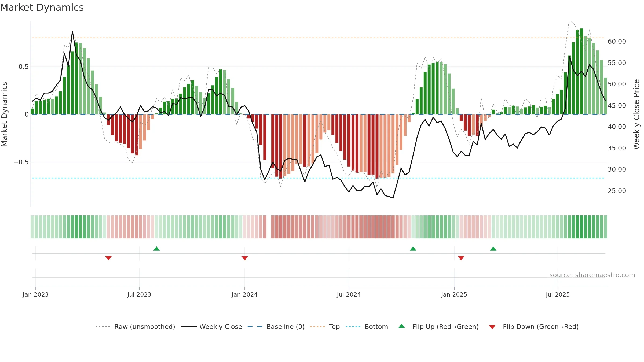The height and width of the screenshot is (362, 644).
Task: Click the green flip-up marker in spring 2025
Action: (493, 249)
